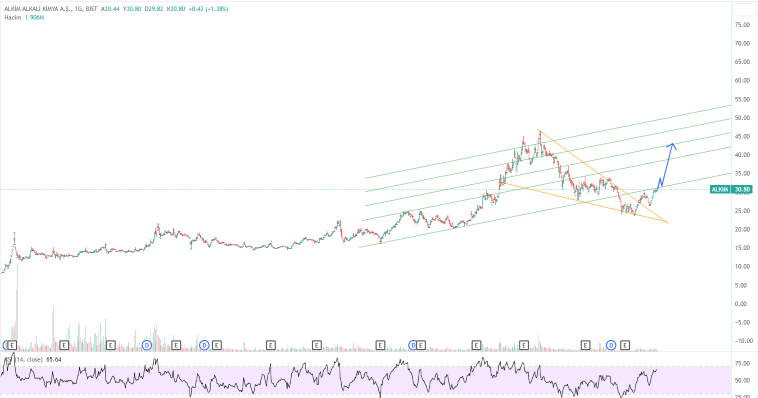Image resolution: width=758 pixels, height=398 pixels.
Task: Click the volume value 1.906M
Action: (34, 17)
